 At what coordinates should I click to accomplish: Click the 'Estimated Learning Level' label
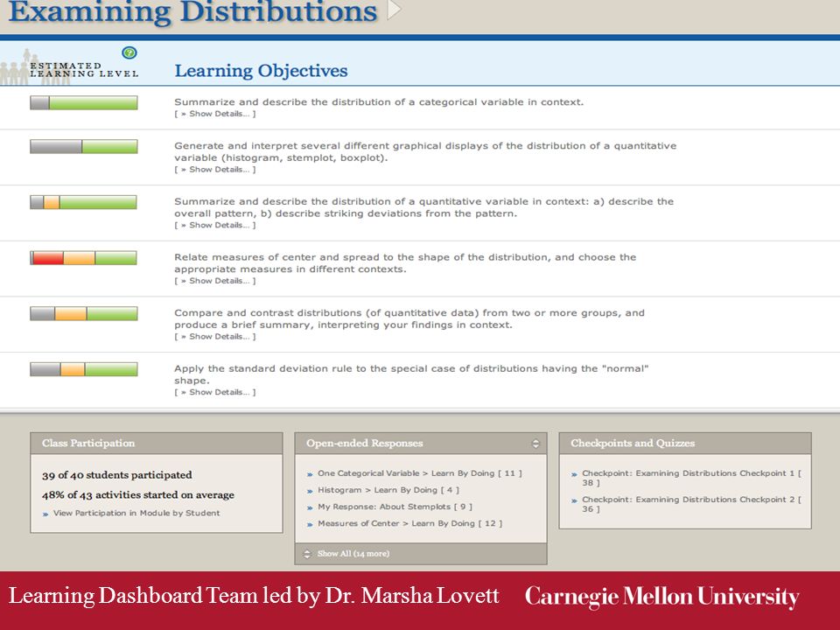pos(84,70)
